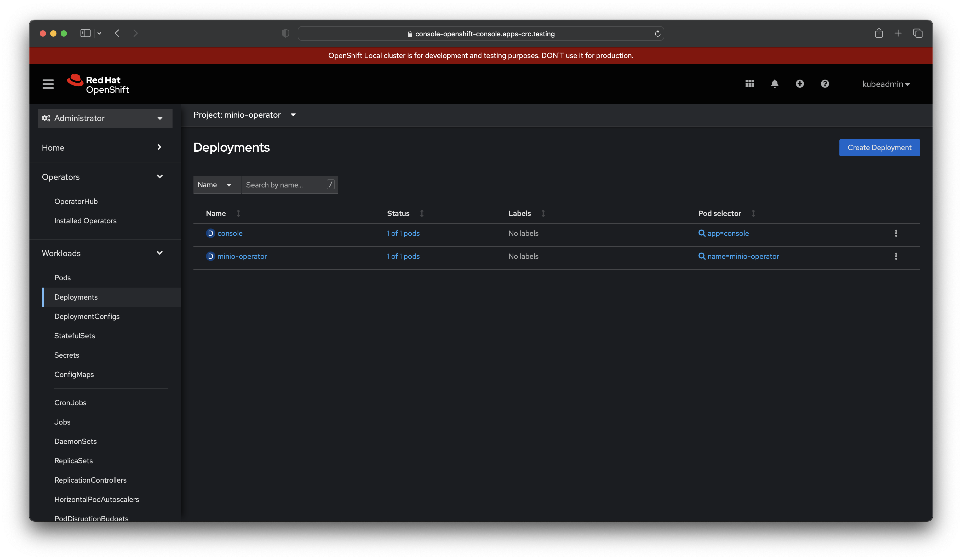Click the app=console pod selector link
This screenshot has height=560, width=962.
click(728, 233)
